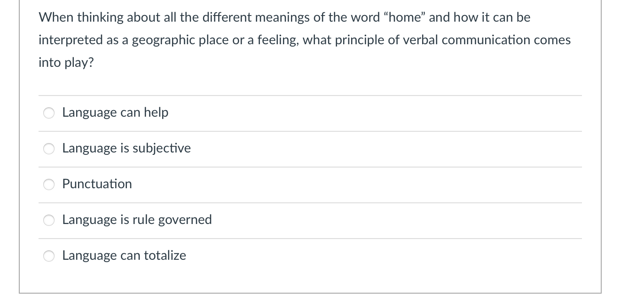
Task: Select the "Language can help" radio button
Action: [x=48, y=113]
